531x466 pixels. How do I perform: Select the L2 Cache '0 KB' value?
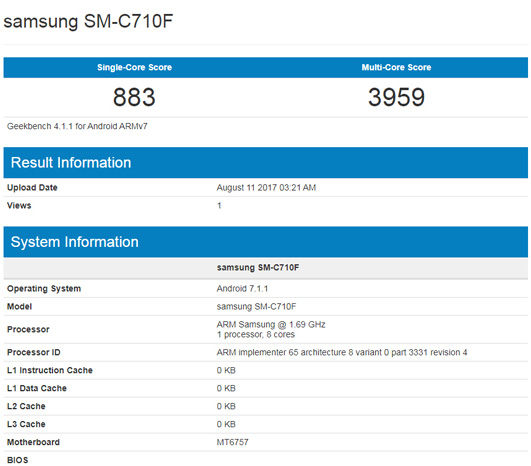[x=226, y=406]
